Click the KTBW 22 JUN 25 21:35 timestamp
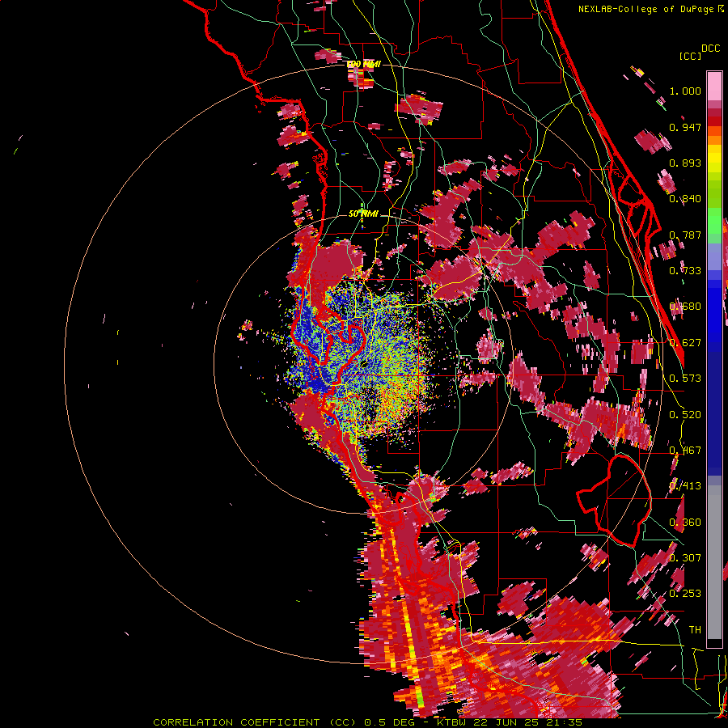 510,722
